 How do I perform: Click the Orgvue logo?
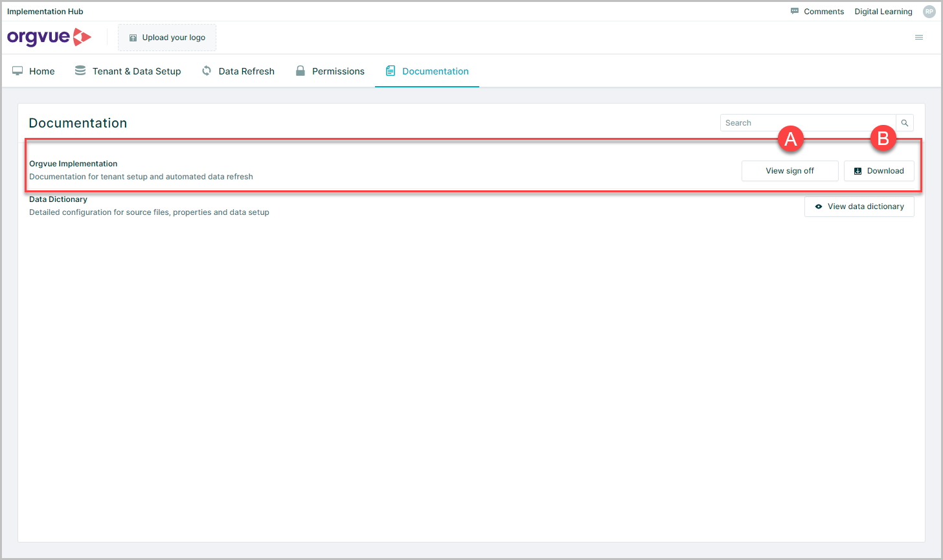[49, 38]
